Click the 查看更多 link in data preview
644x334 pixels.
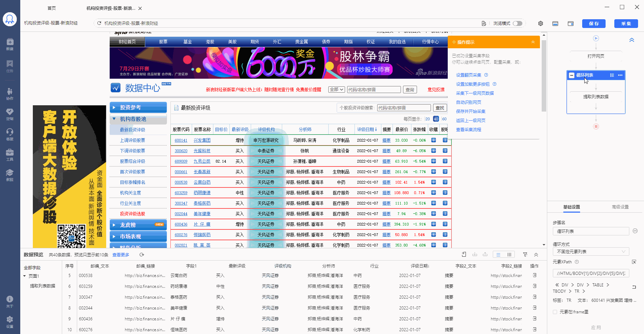point(121,255)
